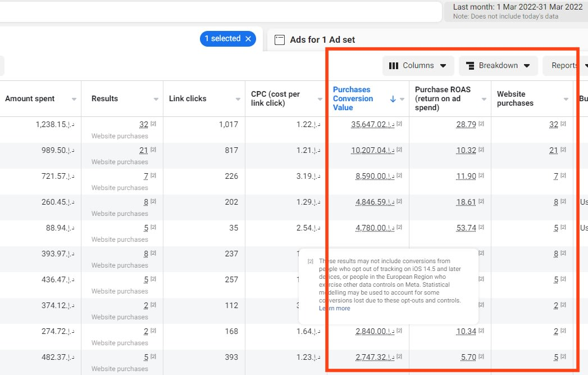Screen dimensions: 588x375
Task: Open the Learn more link in tooltip
Action: 335,308
